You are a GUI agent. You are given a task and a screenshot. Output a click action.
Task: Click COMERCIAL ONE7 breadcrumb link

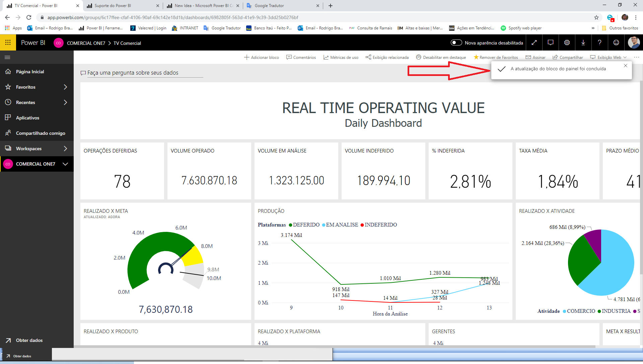click(86, 43)
